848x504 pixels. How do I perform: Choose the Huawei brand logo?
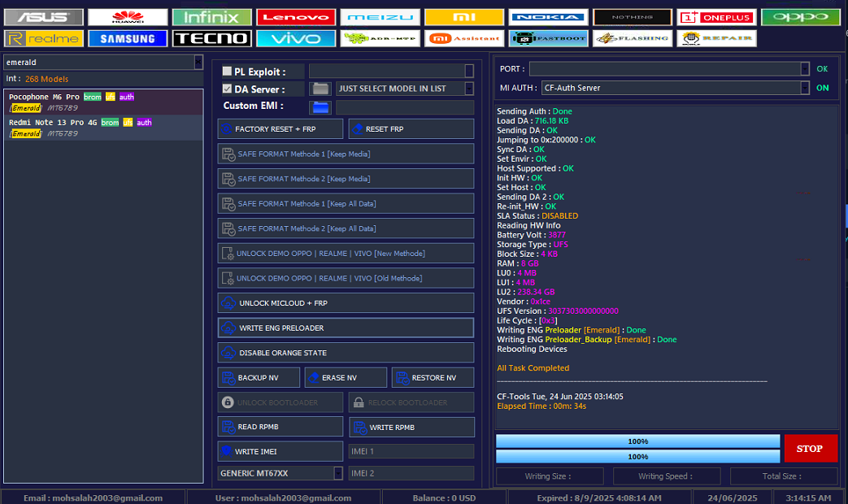click(x=128, y=17)
